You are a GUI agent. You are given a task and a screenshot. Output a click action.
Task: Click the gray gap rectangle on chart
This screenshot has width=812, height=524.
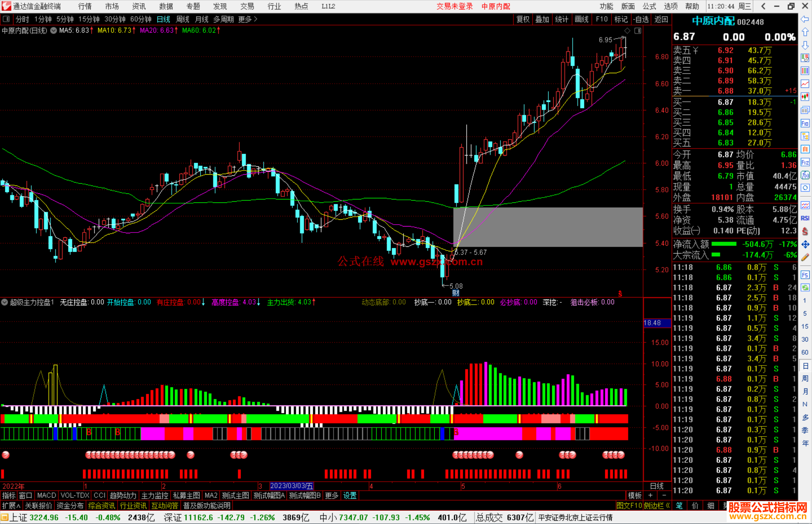548,227
